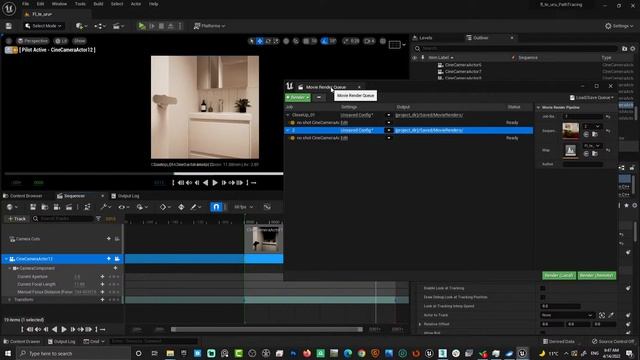Add keyframe on the Transform track
Viewport: 640px width, 360px height.
click(102, 300)
